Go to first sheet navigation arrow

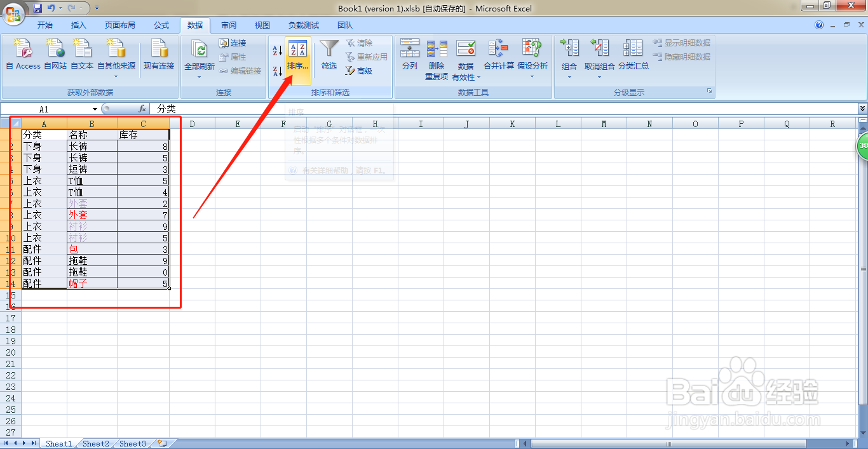coord(6,443)
